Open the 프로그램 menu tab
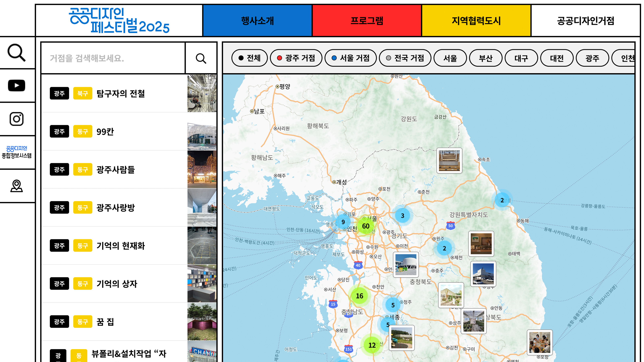This screenshot has width=644, height=362. 367,21
